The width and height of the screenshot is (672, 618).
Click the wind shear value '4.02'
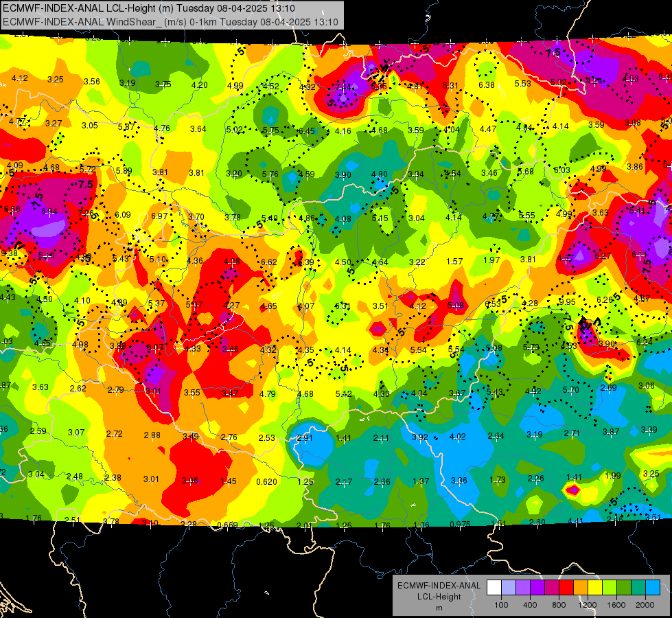457,437
